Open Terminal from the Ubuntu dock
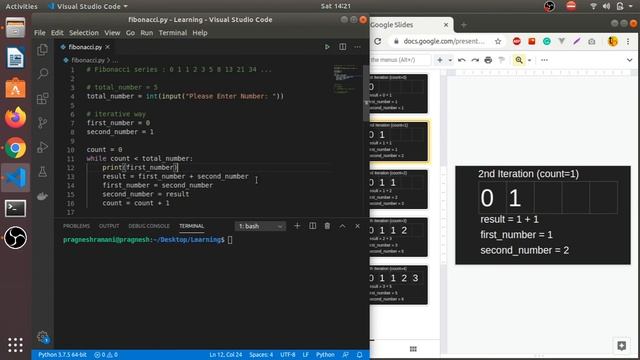The image size is (640, 360). pyautogui.click(x=16, y=208)
